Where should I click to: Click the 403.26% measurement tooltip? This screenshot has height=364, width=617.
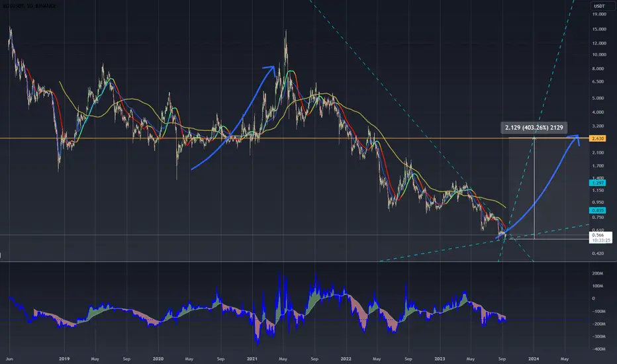pos(534,128)
